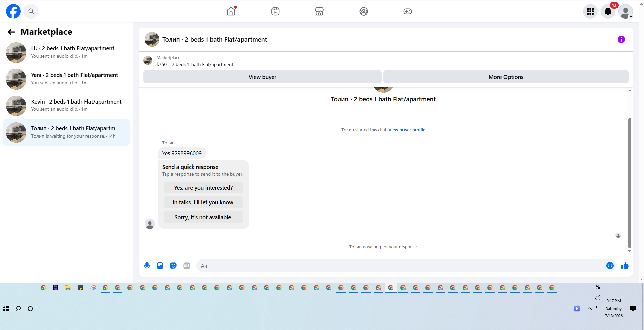Send quick response "Yes, are you interested?"
The height and width of the screenshot is (330, 644).
[203, 188]
